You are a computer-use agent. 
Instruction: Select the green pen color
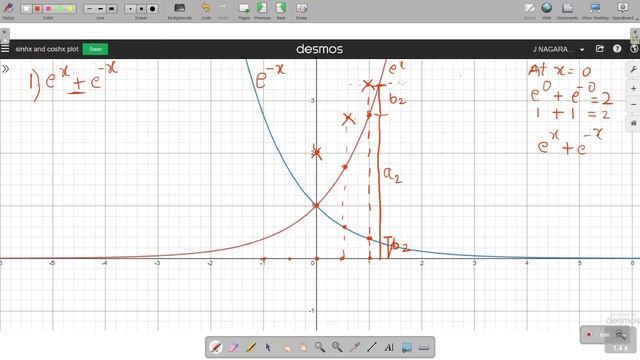60,9
